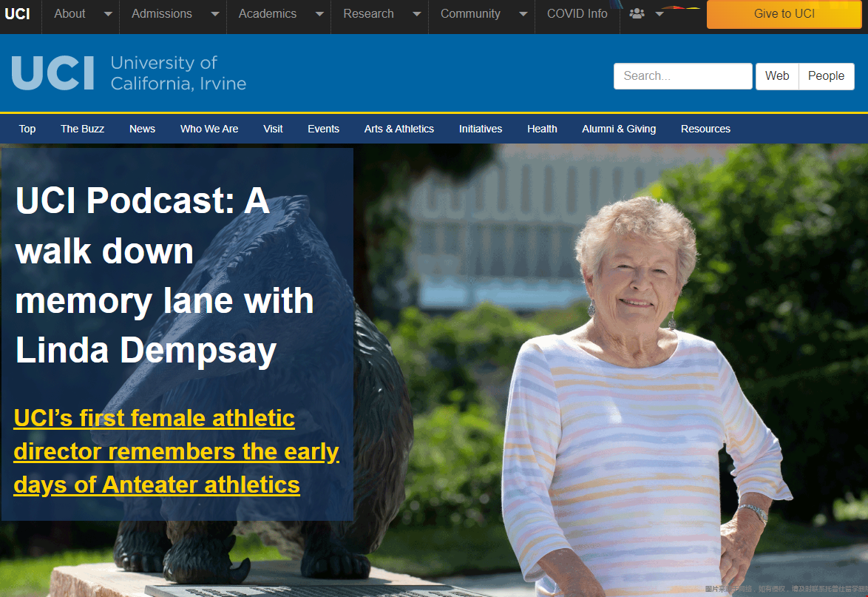The height and width of the screenshot is (597, 868).
Task: Jump to Top section
Action: click(x=27, y=129)
